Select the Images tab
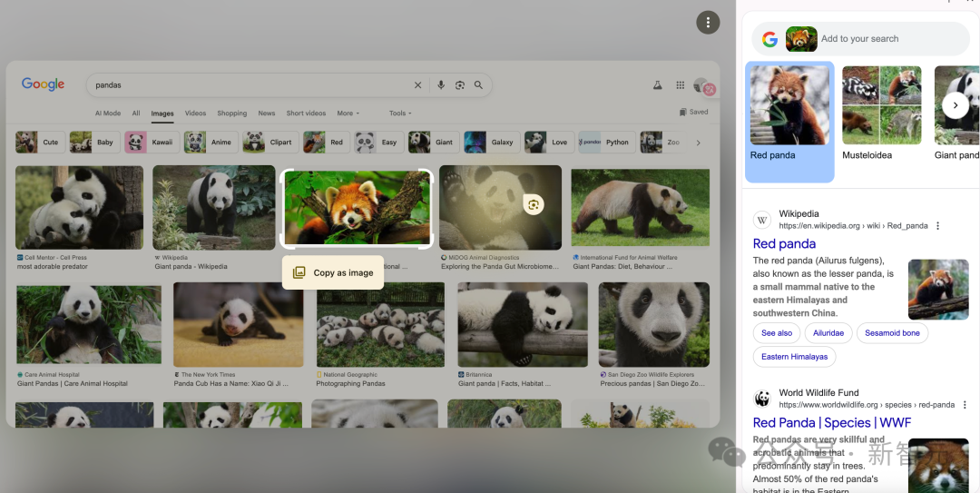Image resolution: width=980 pixels, height=493 pixels. 162,113
